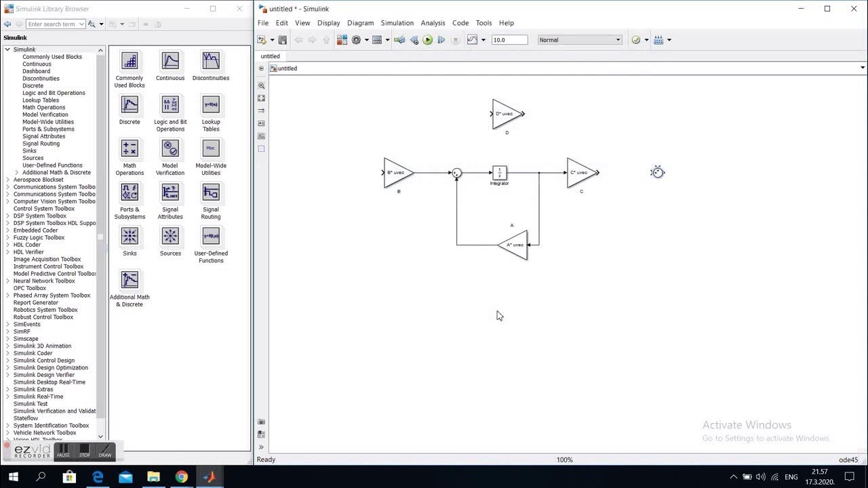The image size is (868, 488).
Task: Save the model with the floppy disk icon
Action: point(283,40)
